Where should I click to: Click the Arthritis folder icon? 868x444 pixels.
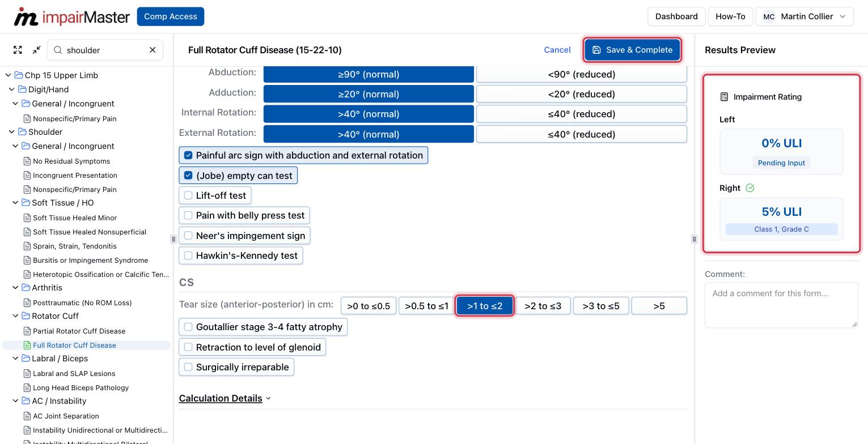tap(26, 288)
